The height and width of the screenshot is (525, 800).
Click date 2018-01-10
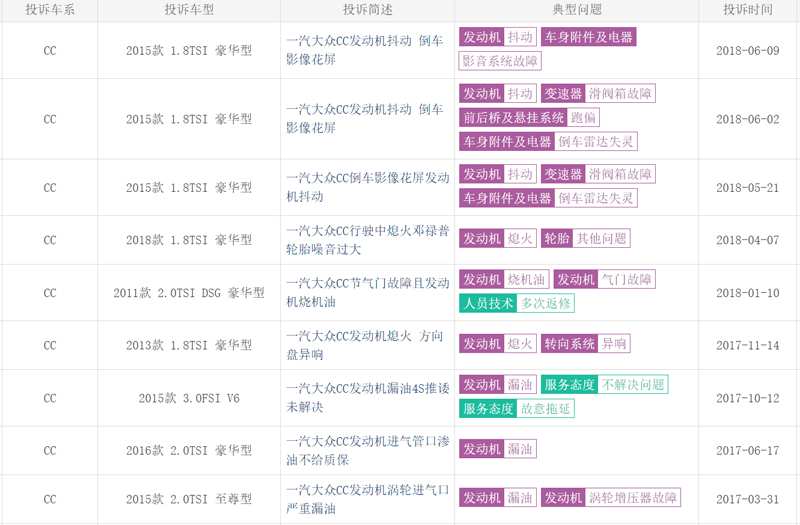click(747, 293)
